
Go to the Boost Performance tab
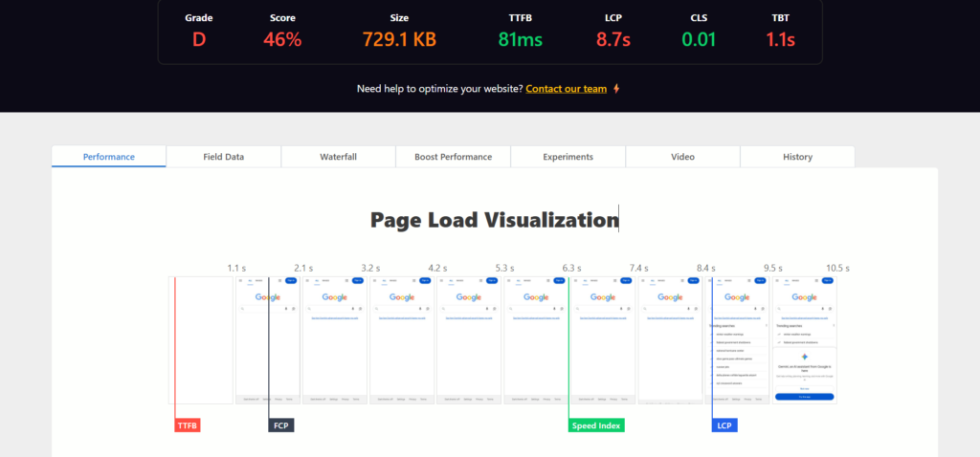[x=453, y=157]
